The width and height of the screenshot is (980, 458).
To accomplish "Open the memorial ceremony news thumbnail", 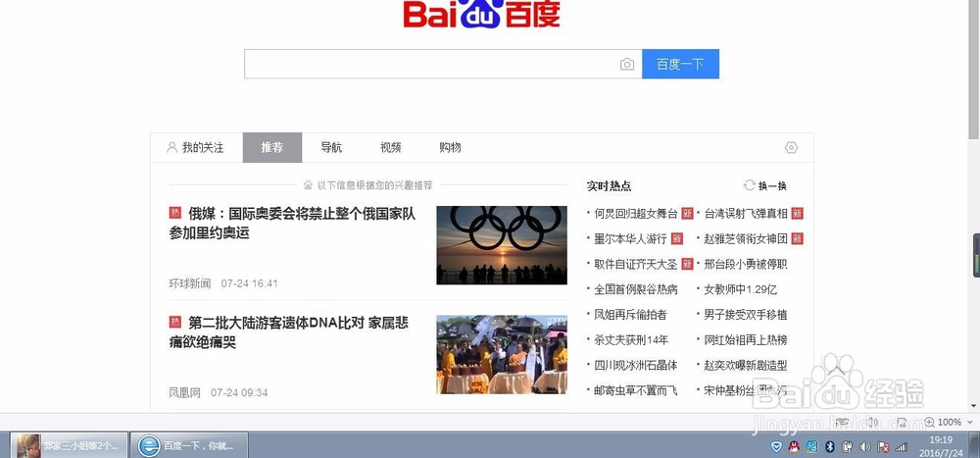I will point(501,354).
